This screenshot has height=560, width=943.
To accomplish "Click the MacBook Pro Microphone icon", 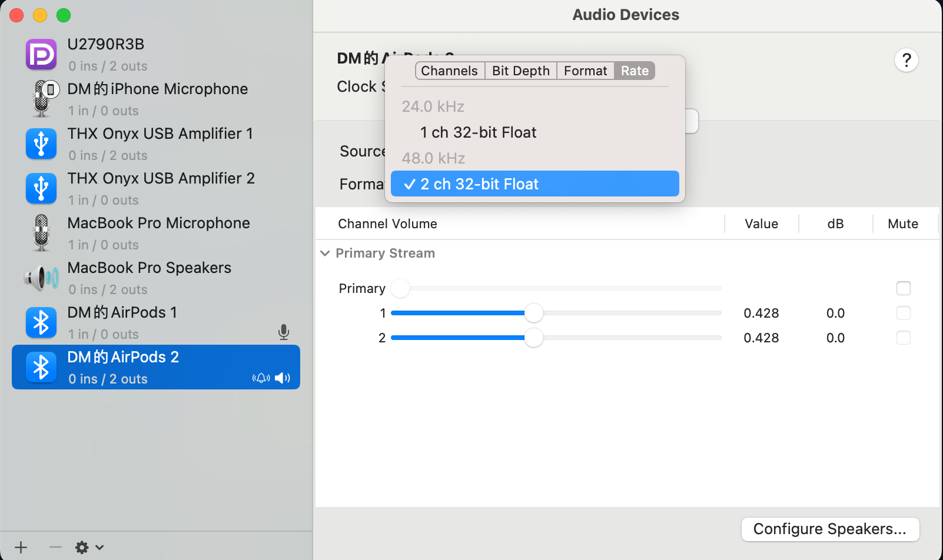I will (41, 232).
